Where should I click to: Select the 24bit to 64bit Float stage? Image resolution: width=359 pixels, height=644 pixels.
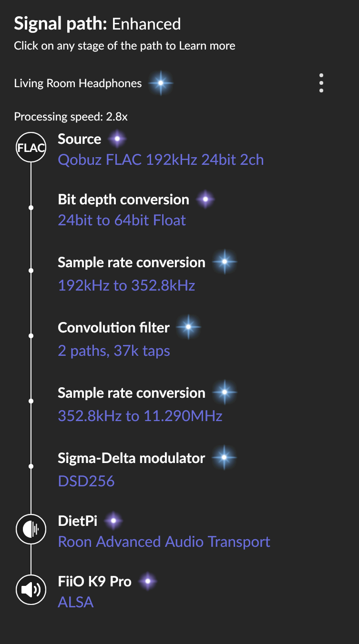click(x=122, y=221)
